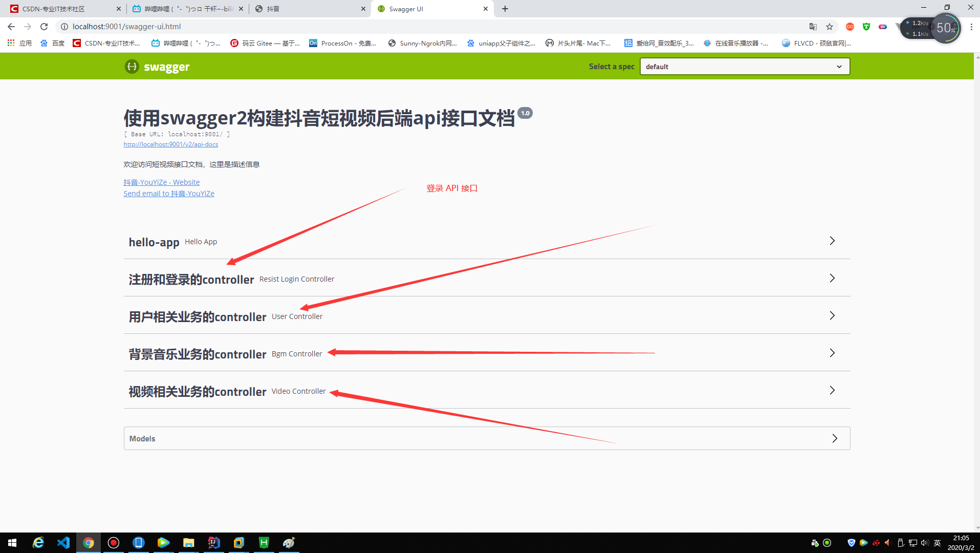The width and height of the screenshot is (980, 553).
Task: Expand the Models section chevron
Action: pos(835,438)
